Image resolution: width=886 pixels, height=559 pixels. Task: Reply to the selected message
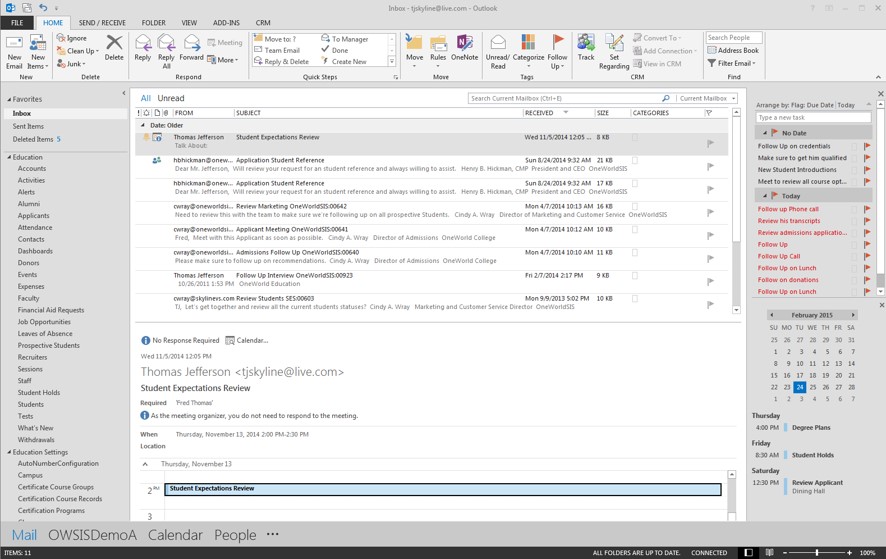pyautogui.click(x=143, y=48)
